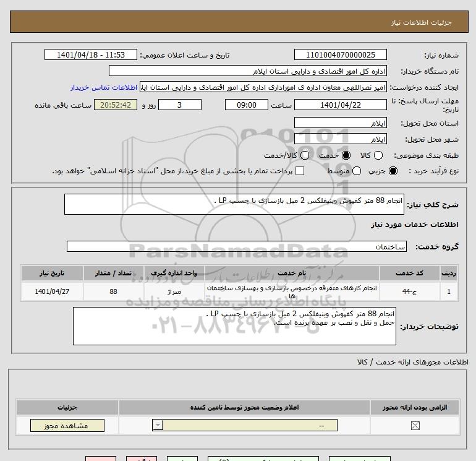
Task: Select the متوسط purchase type
Action: coord(357,171)
